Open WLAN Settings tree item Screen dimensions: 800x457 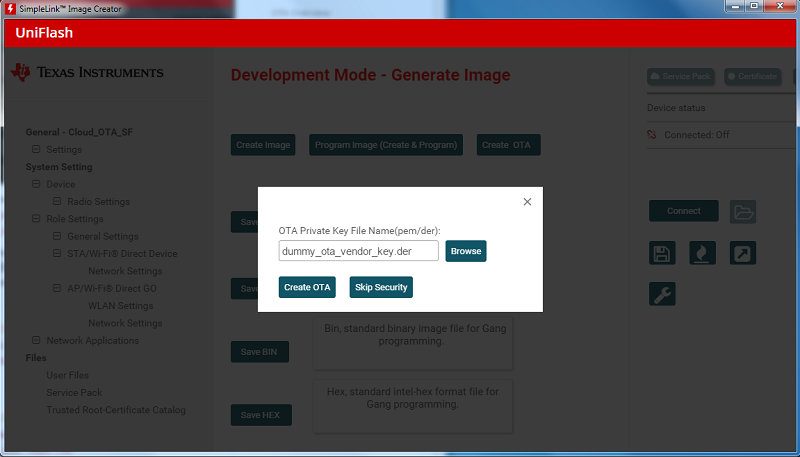[120, 306]
